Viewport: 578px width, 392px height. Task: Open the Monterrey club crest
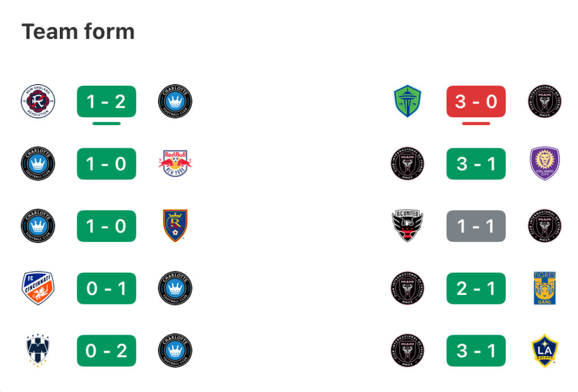(x=38, y=350)
